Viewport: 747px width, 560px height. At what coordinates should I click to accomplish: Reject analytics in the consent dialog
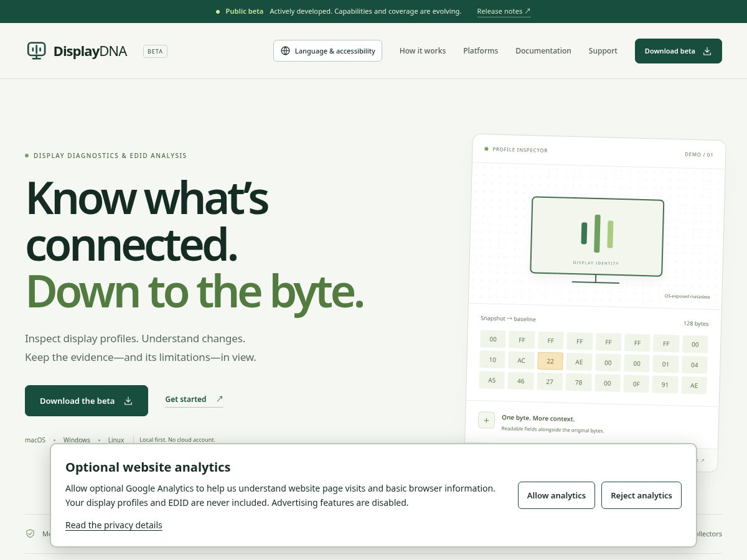click(641, 495)
